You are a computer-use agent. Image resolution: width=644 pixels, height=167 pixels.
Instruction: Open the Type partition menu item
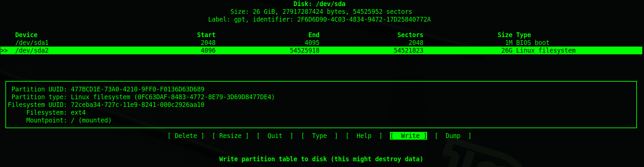point(319,136)
